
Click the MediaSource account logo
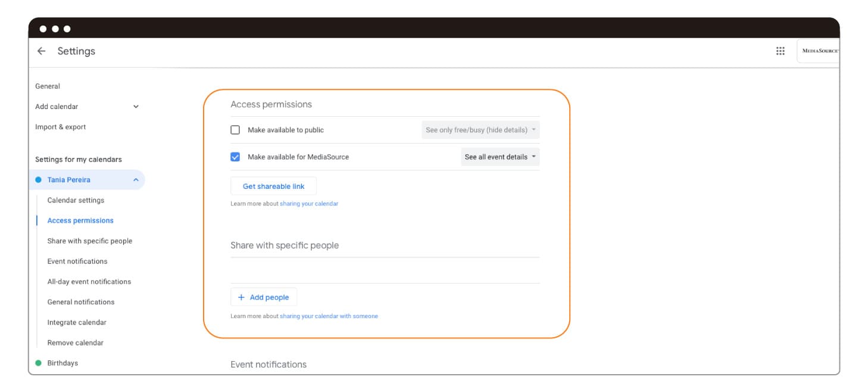[x=819, y=51]
